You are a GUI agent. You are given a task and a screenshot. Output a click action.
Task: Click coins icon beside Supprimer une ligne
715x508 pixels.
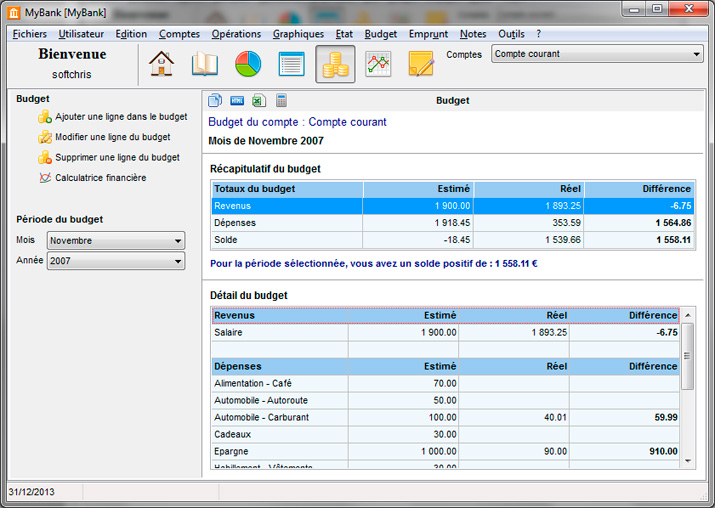pyautogui.click(x=45, y=158)
